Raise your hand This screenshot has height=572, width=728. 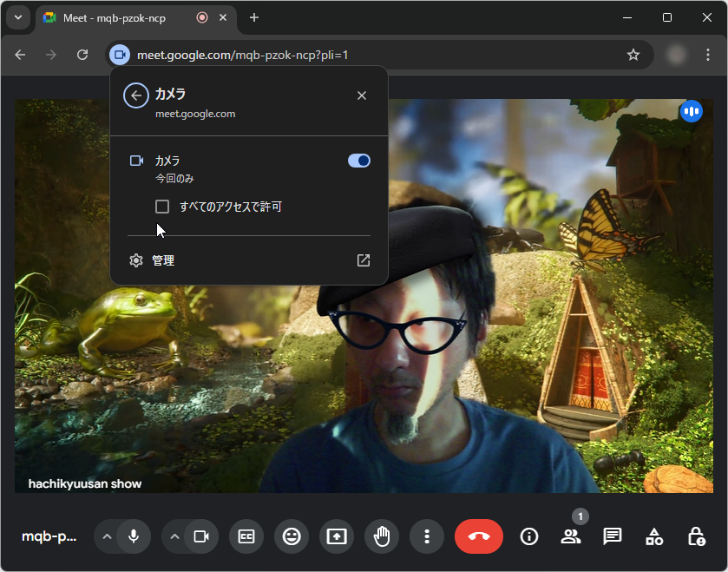pos(382,536)
